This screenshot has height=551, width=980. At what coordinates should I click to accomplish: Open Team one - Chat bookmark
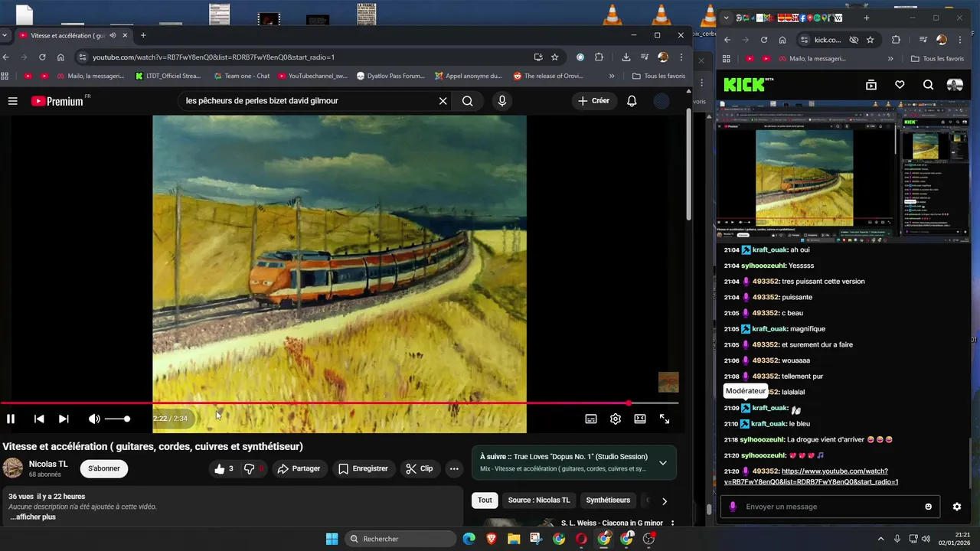pos(240,76)
